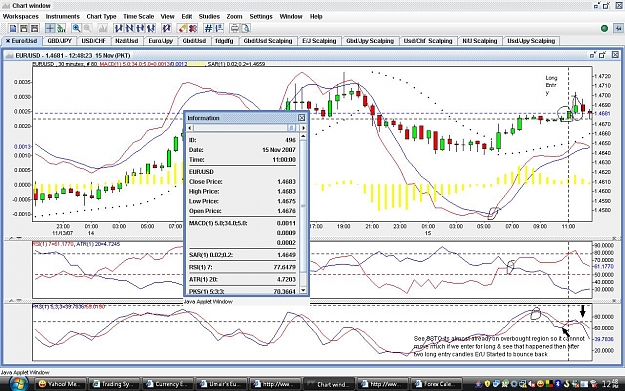Switch to the GBD/JPY tab
The image size is (625, 391).
[x=59, y=41]
